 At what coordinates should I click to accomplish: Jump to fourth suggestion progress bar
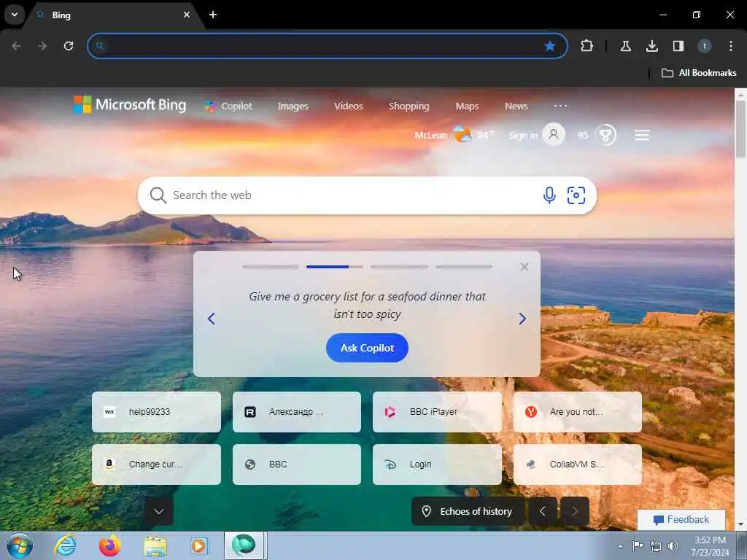click(463, 267)
